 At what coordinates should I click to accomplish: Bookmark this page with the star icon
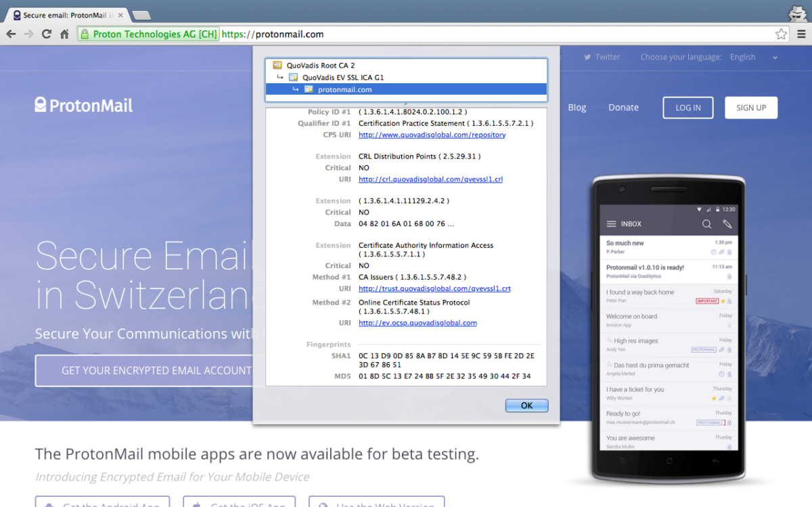pyautogui.click(x=781, y=34)
